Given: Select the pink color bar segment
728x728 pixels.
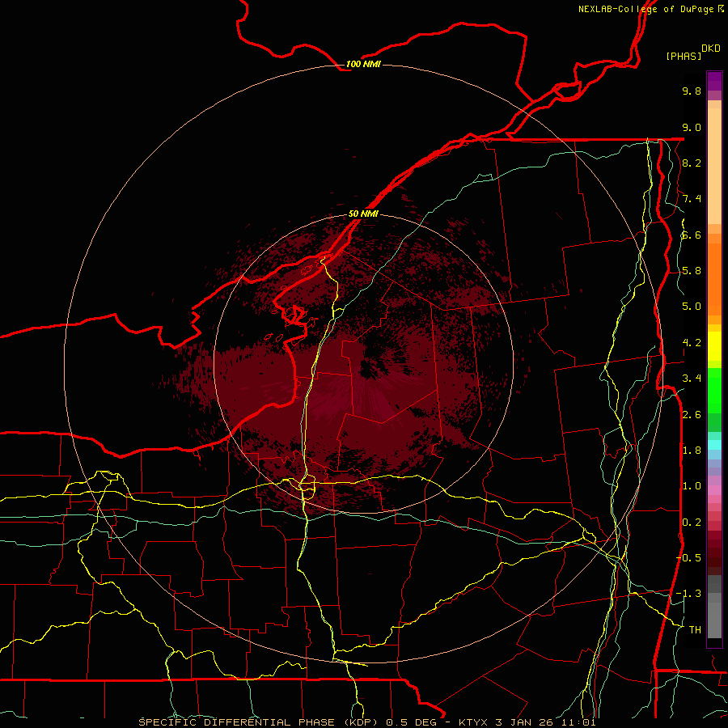Looking at the screenshot, I should tap(714, 490).
